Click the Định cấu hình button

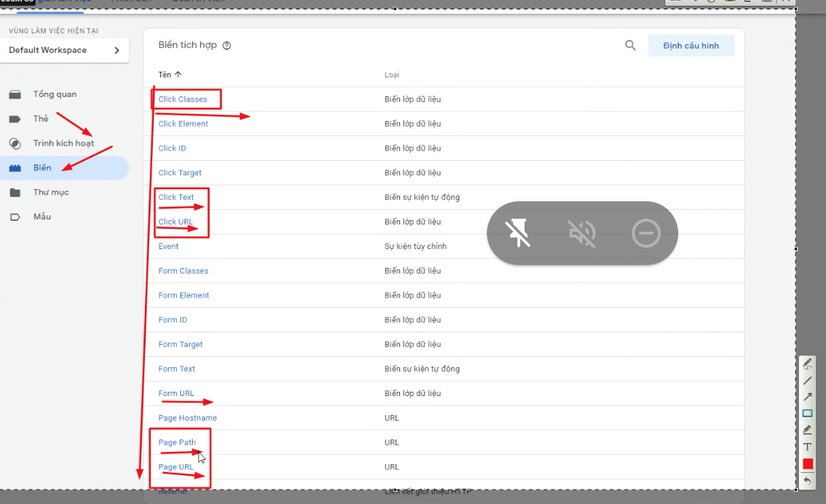click(691, 46)
